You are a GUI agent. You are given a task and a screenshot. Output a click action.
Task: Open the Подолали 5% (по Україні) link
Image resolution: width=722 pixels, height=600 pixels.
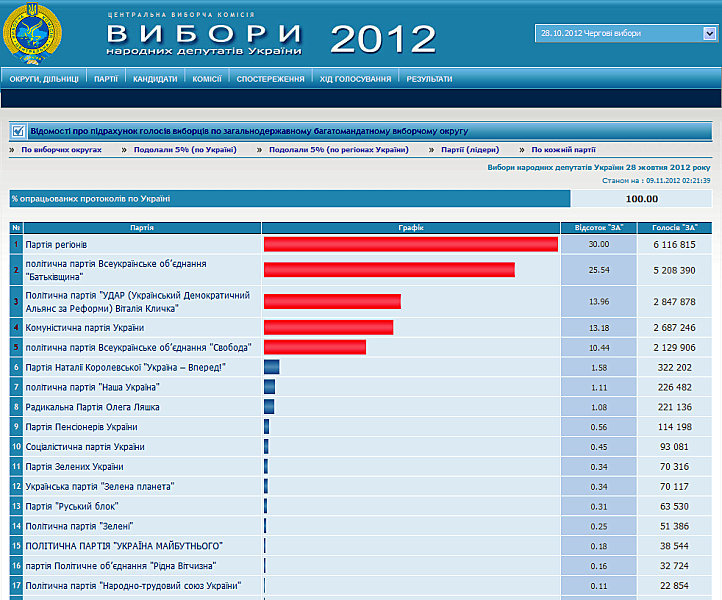(185, 149)
